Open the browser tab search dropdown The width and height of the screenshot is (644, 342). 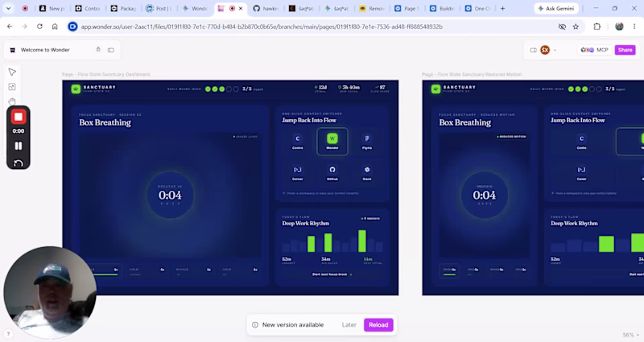click(8, 8)
